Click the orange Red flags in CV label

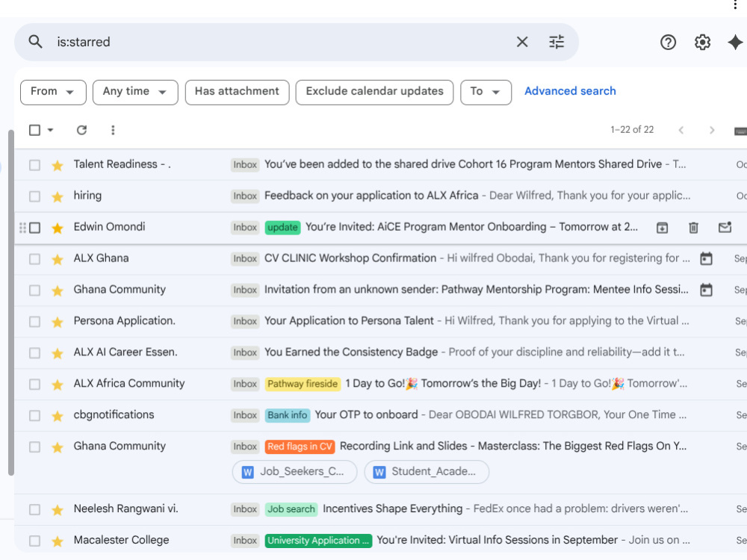point(300,447)
